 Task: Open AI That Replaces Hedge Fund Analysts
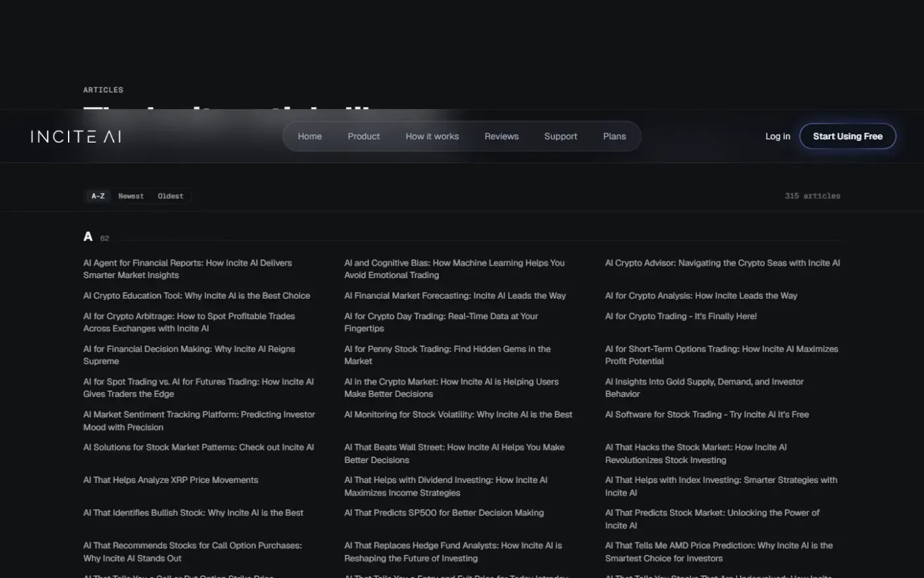[453, 552]
